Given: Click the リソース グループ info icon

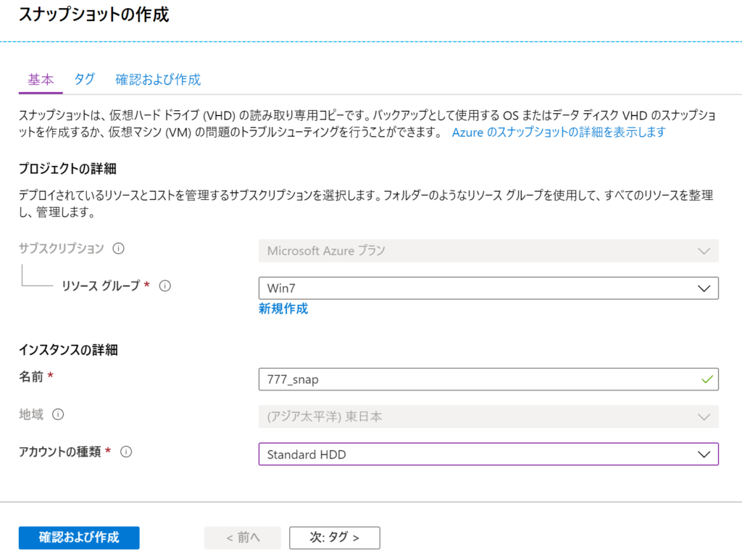Looking at the screenshot, I should click(x=164, y=285).
